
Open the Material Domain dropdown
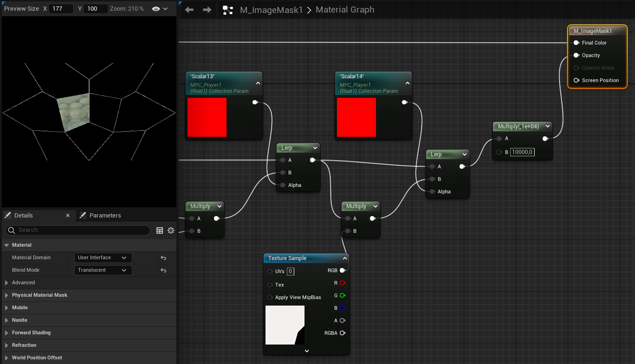103,258
